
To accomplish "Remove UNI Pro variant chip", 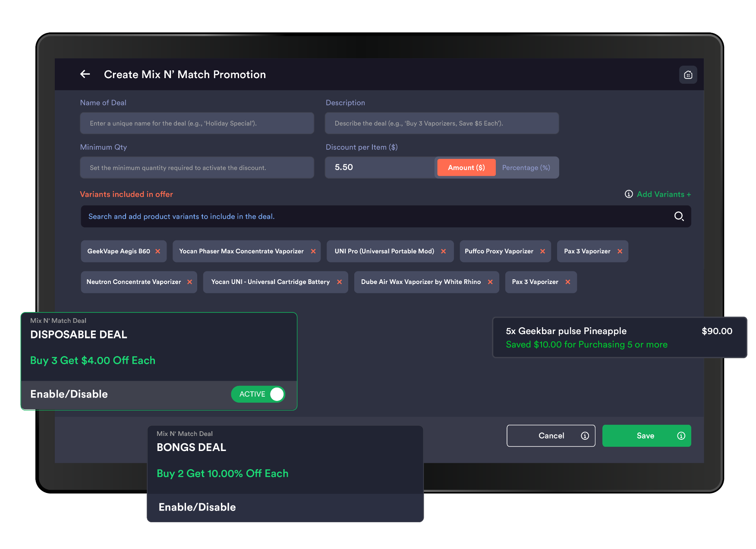I will pyautogui.click(x=444, y=251).
